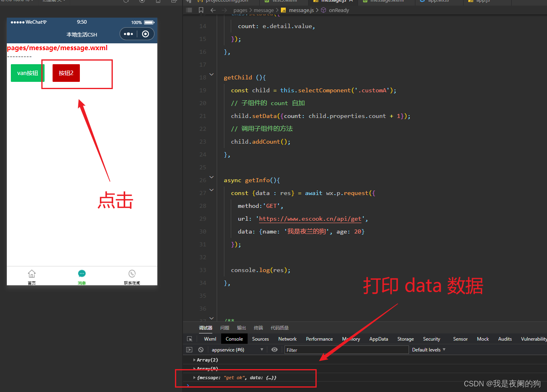The image size is (547, 392).
Task: Open the Sensor tab
Action: tap(460, 339)
